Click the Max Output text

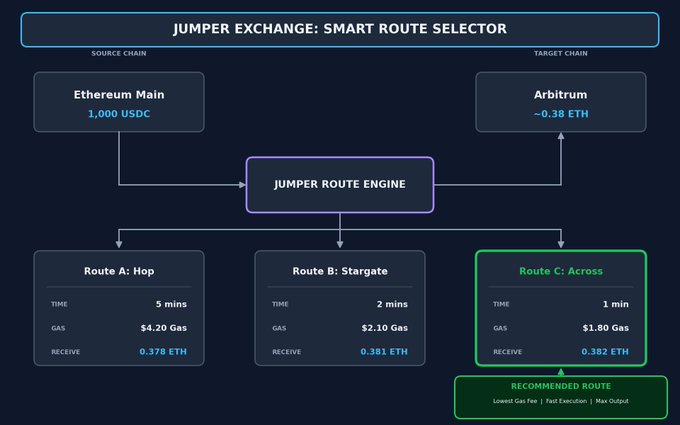(x=612, y=401)
